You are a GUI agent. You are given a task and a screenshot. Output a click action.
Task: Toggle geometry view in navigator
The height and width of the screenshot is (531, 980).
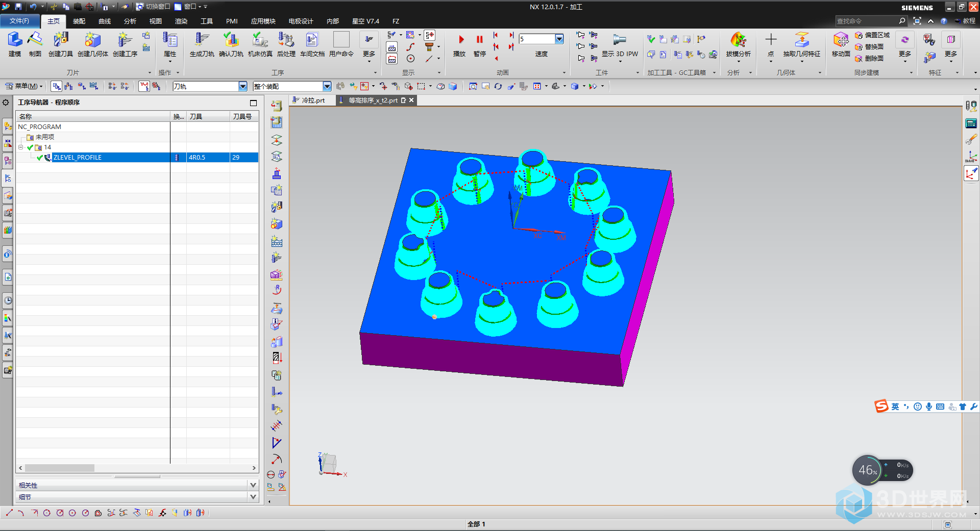81,86
